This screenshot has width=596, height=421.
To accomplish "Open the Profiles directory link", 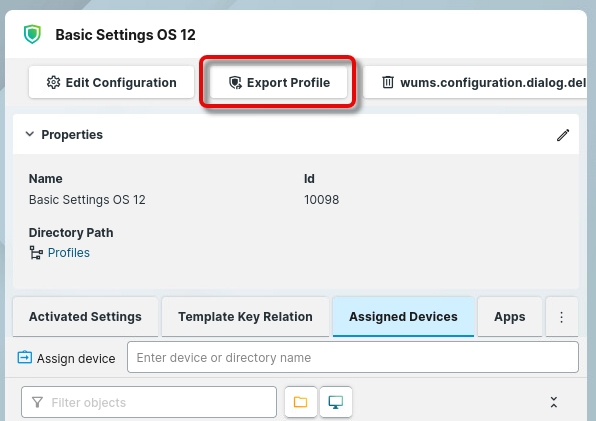I will click(x=69, y=253).
